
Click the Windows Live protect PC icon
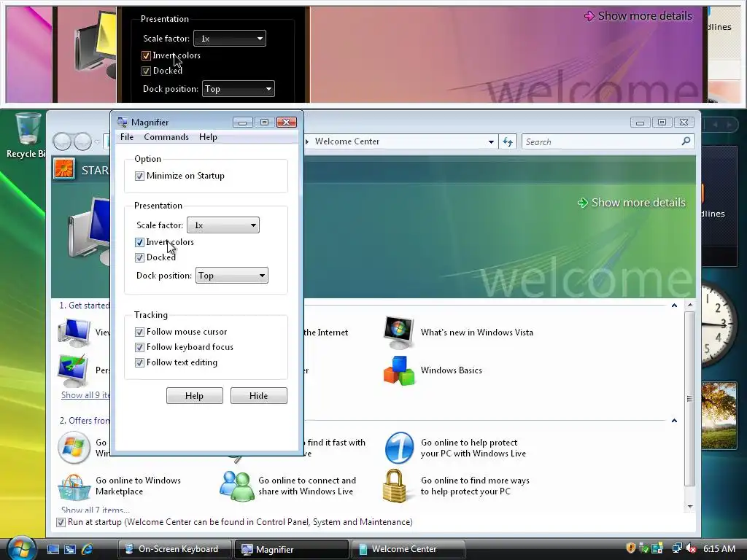tap(399, 448)
